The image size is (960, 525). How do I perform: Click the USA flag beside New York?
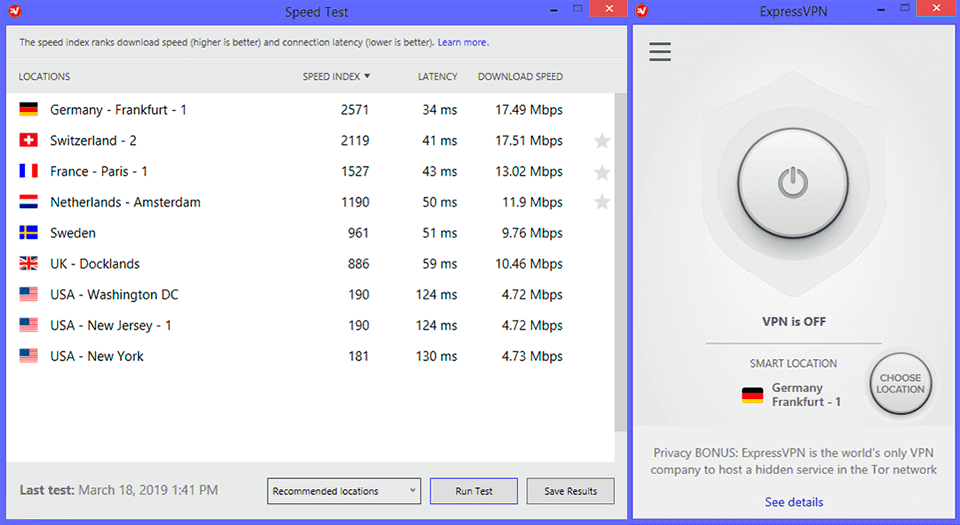pos(28,356)
